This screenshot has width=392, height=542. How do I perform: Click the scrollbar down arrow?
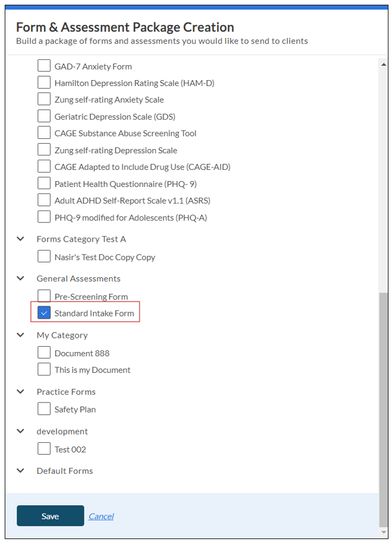(384, 533)
